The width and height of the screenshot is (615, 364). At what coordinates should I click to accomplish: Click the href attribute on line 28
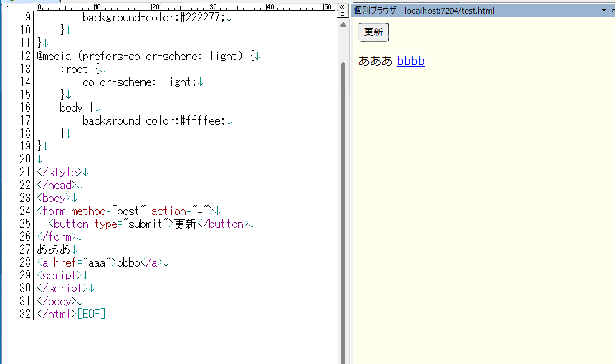click(65, 263)
